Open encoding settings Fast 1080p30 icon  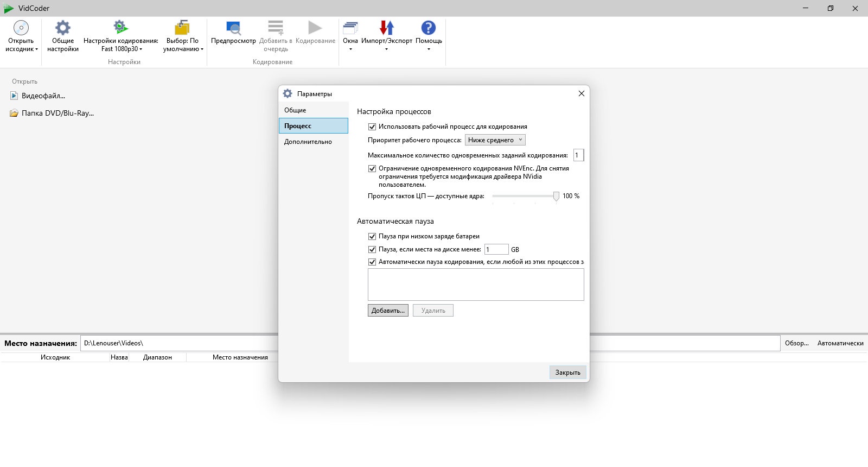[x=120, y=28]
